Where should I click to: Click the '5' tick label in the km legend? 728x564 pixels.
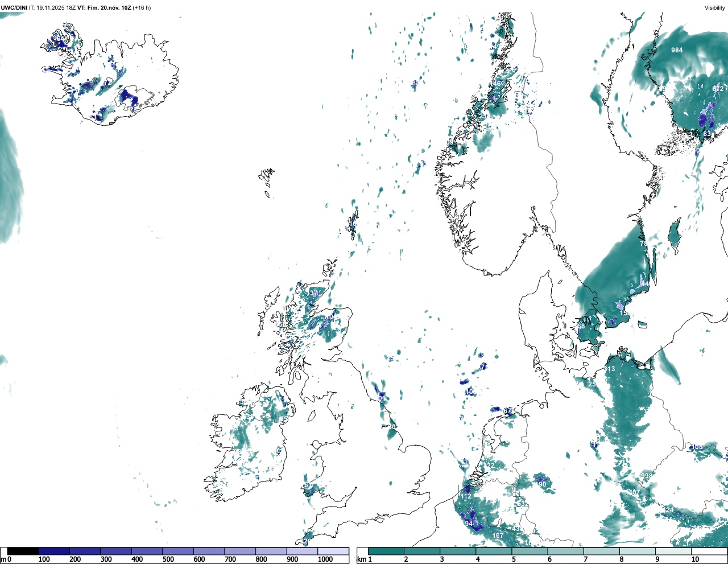click(x=514, y=559)
